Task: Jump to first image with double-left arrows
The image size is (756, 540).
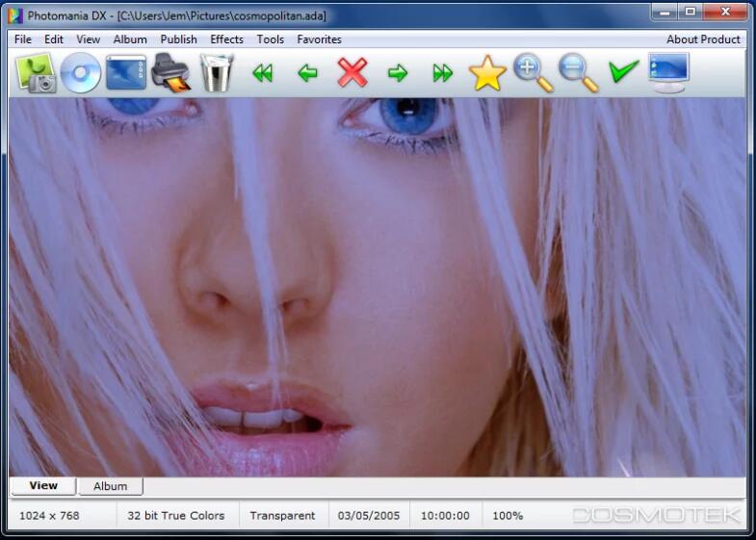Action: pyautogui.click(x=262, y=73)
